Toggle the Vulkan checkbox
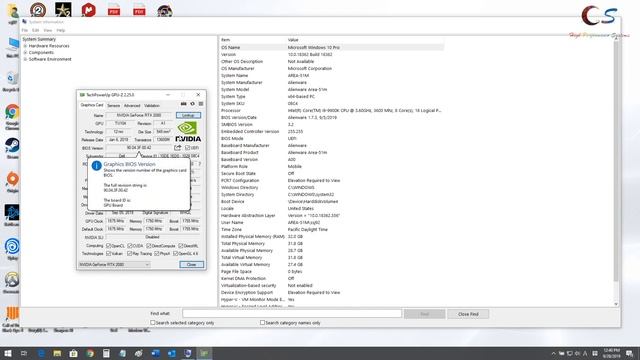Screen dimensions: 640x360 pyautogui.click(x=108, y=253)
